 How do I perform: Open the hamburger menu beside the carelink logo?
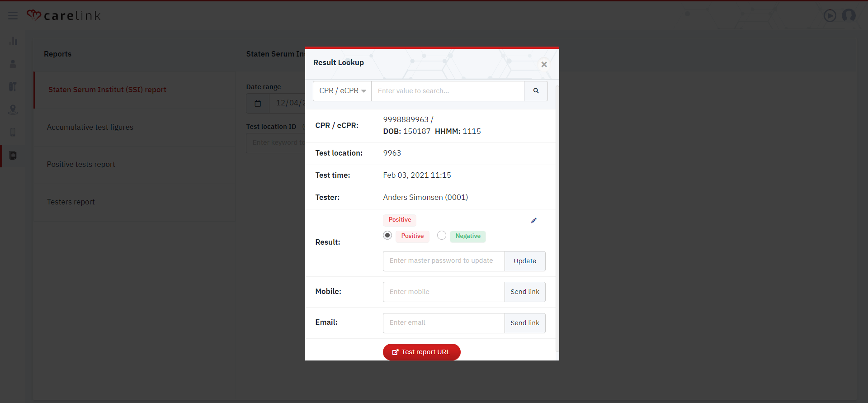[x=13, y=16]
